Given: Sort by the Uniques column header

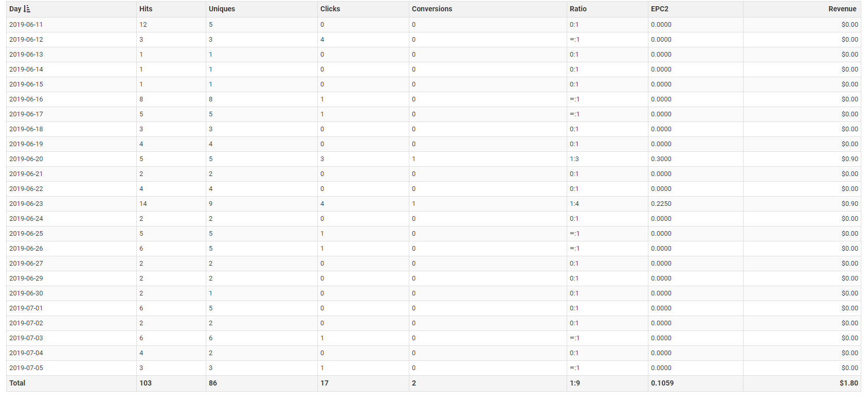Looking at the screenshot, I should 222,9.
